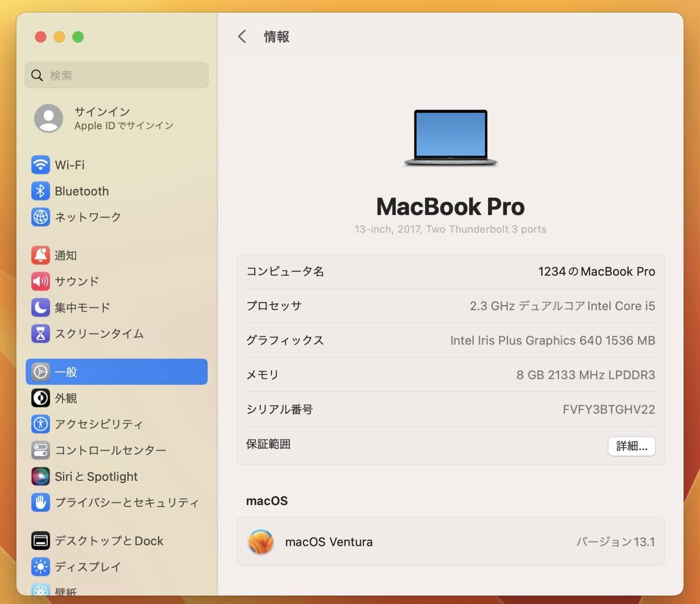Click 13-inch, 2017, Two Thunderbolt 3 ports text

pos(450,229)
